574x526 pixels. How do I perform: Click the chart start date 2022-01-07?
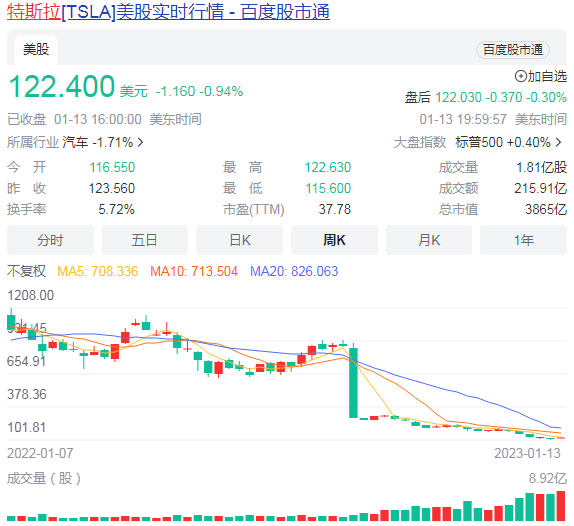tap(40, 453)
